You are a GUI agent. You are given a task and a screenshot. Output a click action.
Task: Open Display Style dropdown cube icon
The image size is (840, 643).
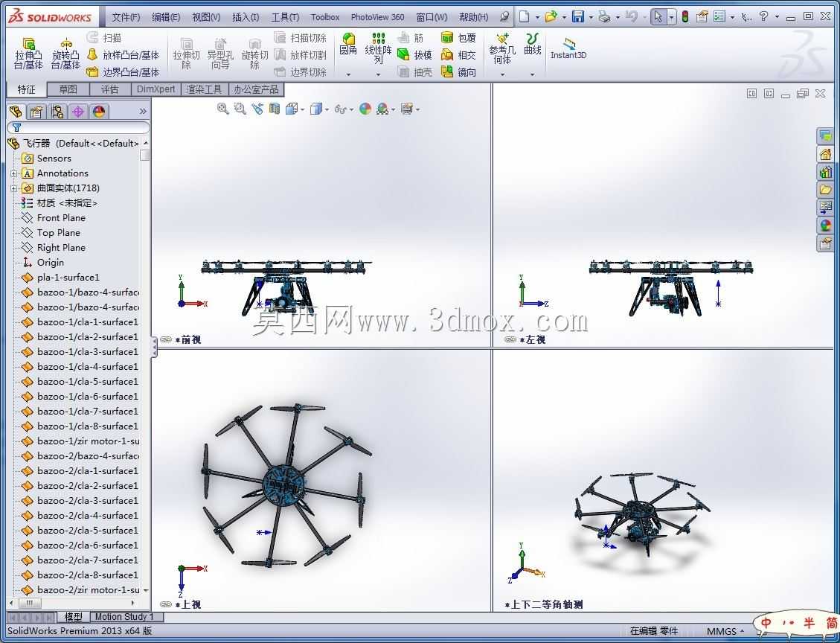(319, 109)
